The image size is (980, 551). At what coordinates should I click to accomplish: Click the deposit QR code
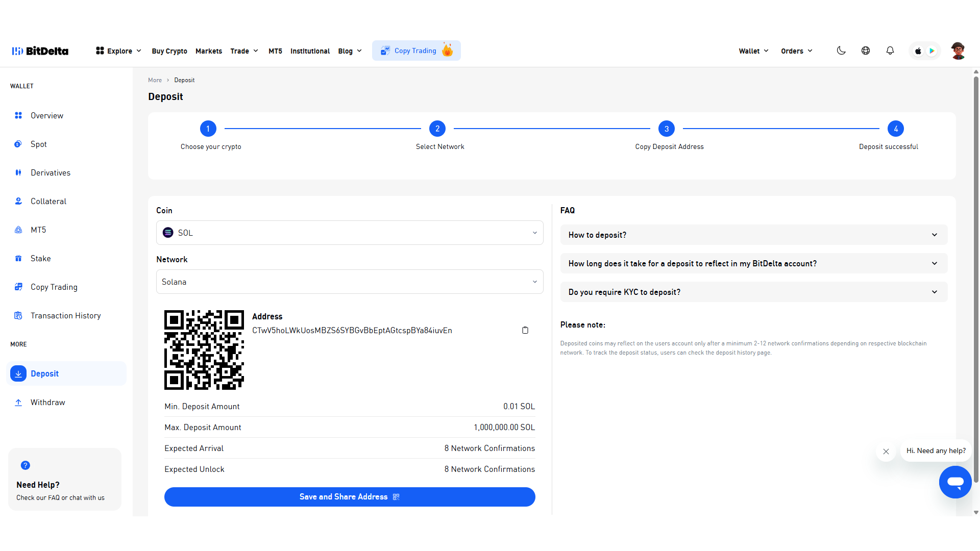pos(204,350)
